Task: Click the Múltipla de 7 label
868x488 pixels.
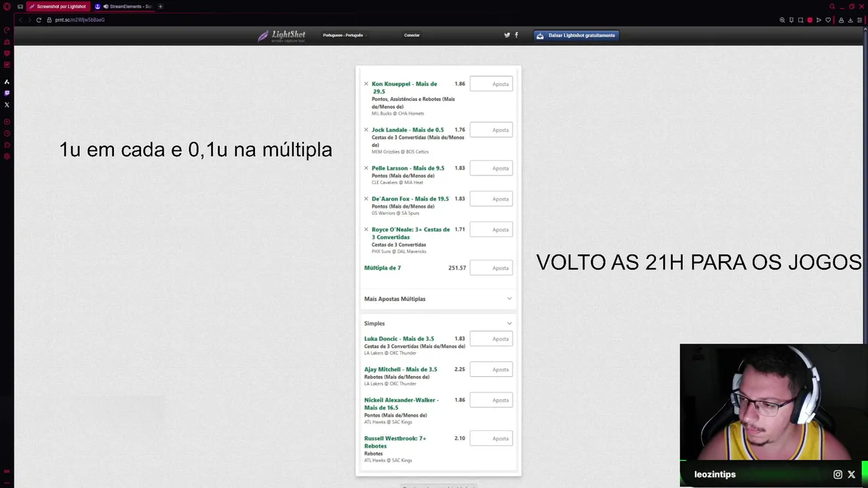Action: click(382, 268)
